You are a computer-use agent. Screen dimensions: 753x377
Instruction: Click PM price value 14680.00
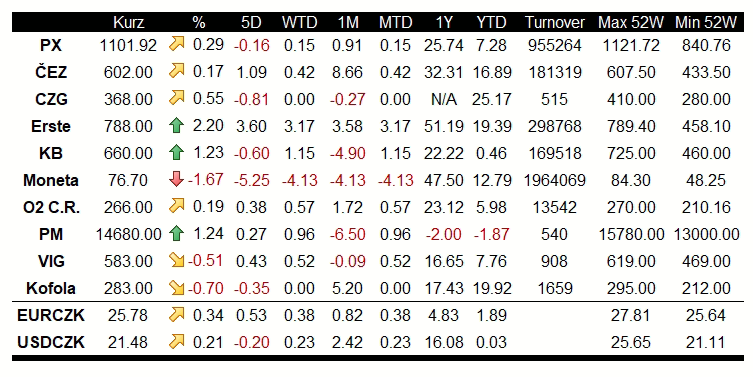point(128,234)
